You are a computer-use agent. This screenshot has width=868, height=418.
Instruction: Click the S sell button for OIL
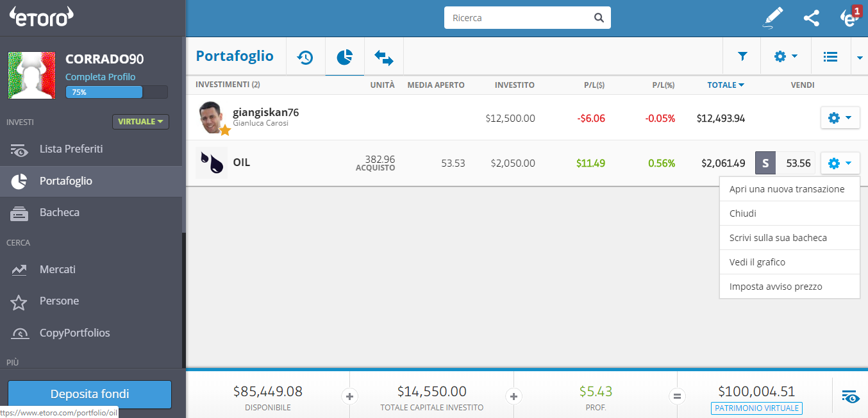point(765,163)
